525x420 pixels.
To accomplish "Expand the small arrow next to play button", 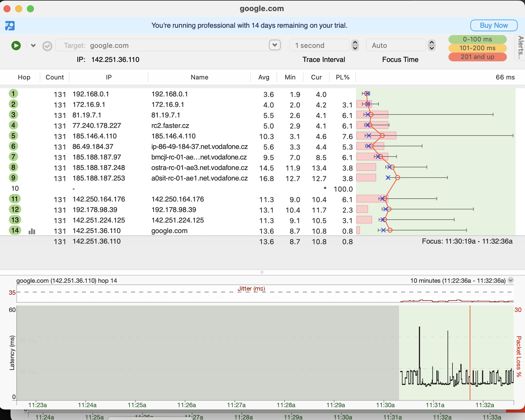I will point(33,46).
